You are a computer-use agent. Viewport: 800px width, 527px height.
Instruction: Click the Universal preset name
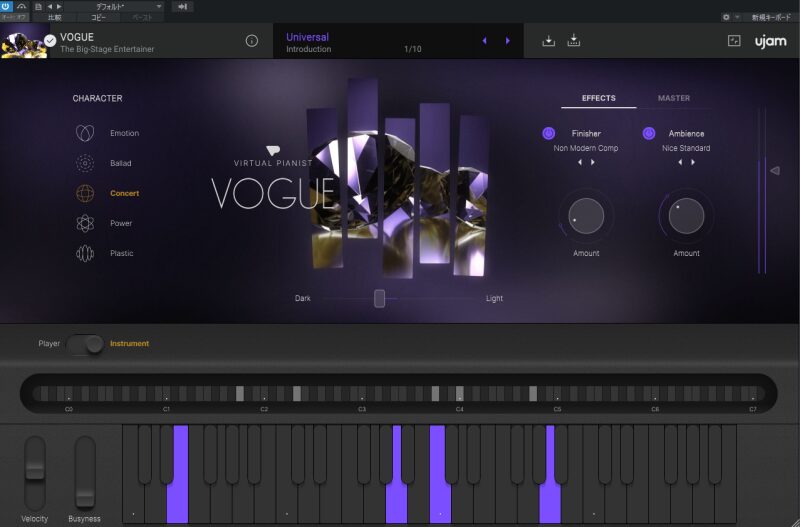coord(308,37)
